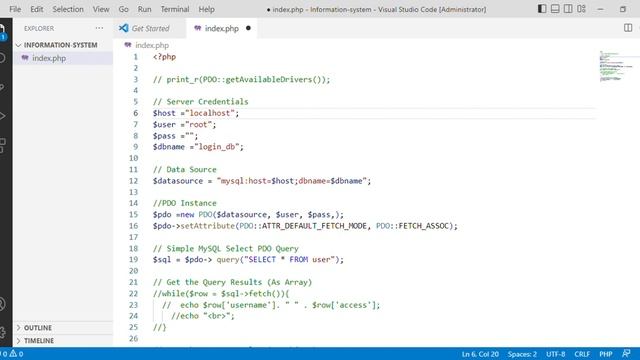Open the Terminal menu
Viewport: 640px width, 360px height.
point(175,9)
